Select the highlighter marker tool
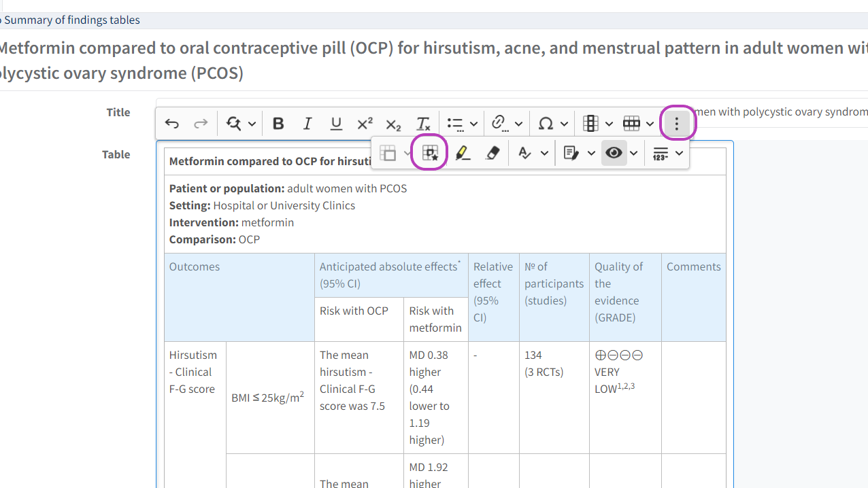This screenshot has width=868, height=488. 463,154
